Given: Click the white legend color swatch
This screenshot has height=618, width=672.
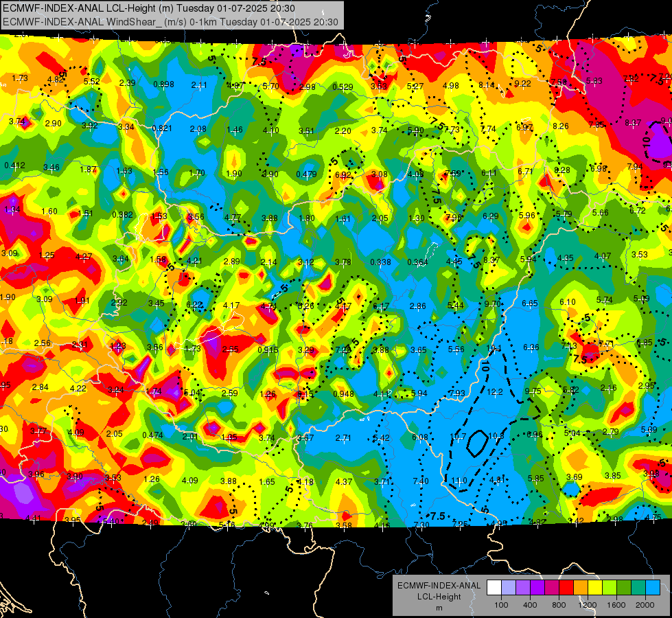Looking at the screenshot, I should (494, 588).
